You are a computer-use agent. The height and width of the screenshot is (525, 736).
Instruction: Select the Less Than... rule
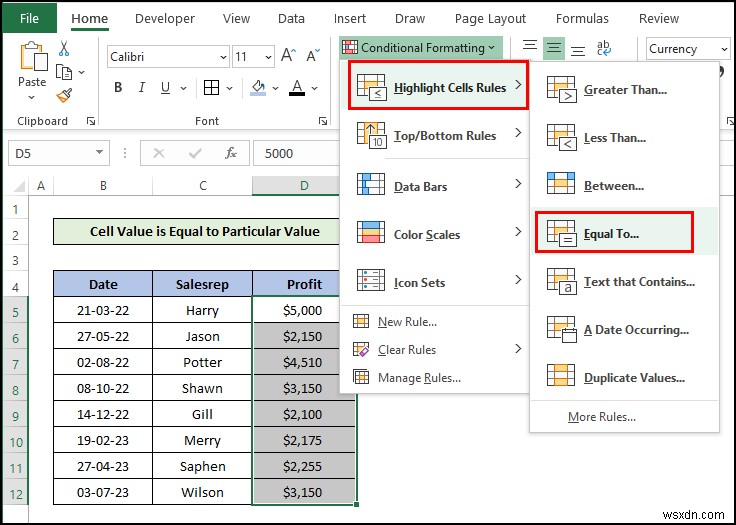(624, 137)
